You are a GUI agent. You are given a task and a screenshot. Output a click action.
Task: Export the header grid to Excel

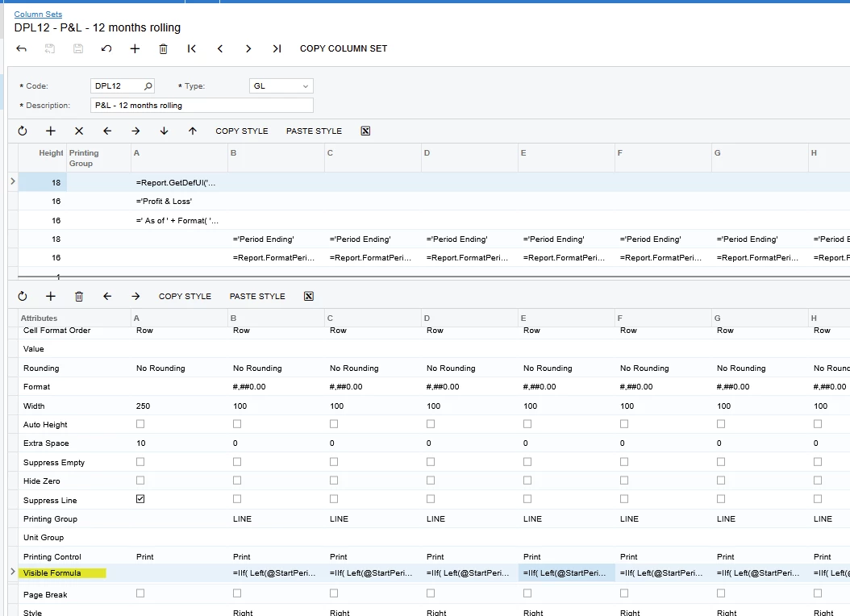(x=365, y=131)
